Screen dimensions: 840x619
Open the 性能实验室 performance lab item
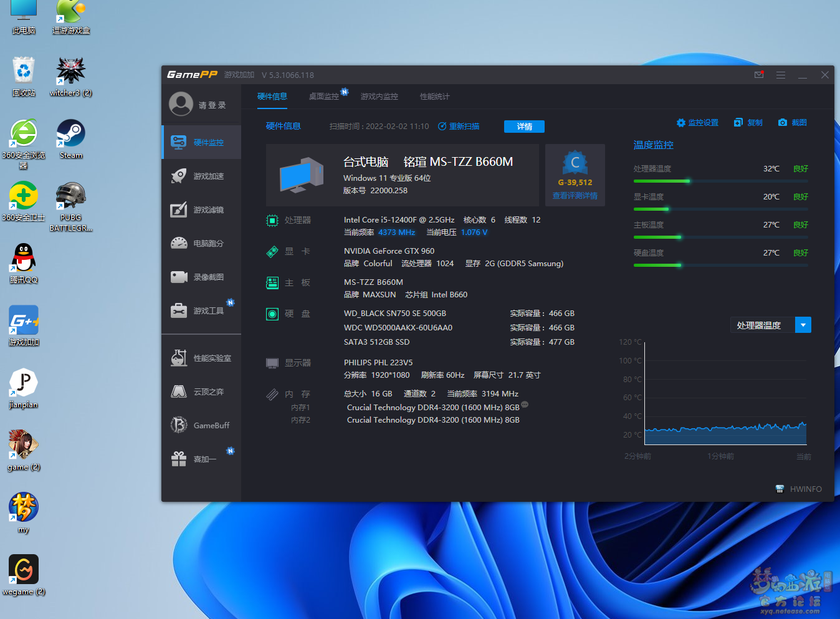click(201, 358)
